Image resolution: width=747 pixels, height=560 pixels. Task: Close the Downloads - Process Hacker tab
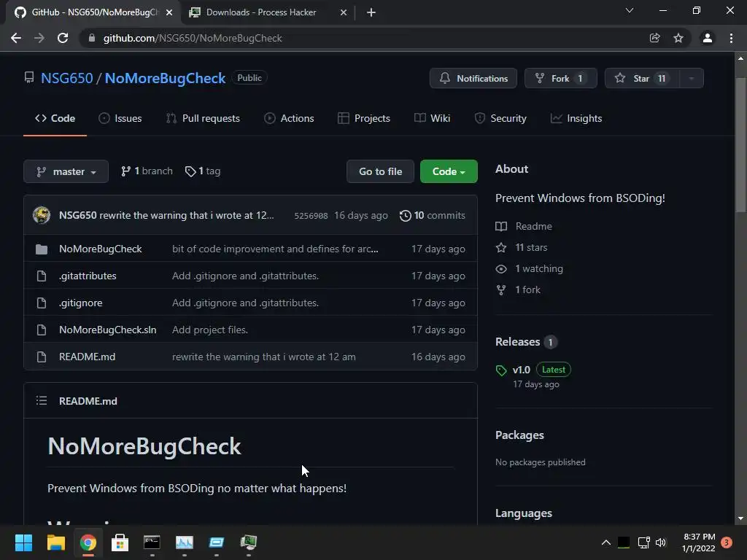point(344,12)
